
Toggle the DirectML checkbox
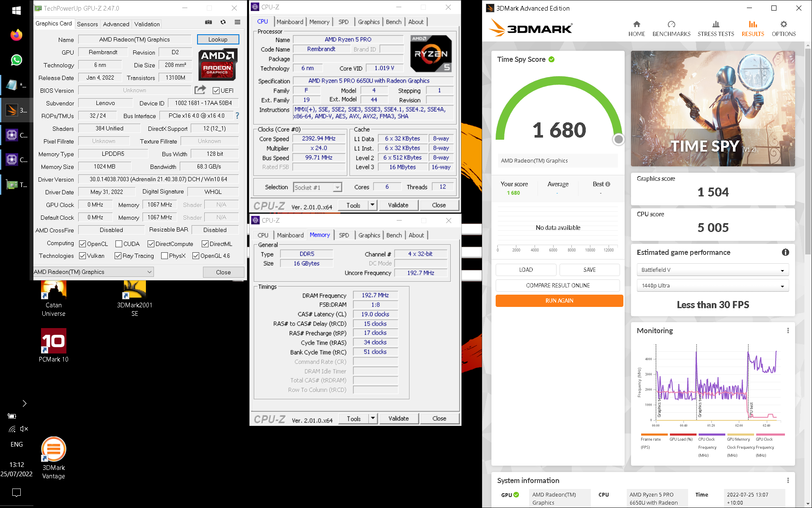click(x=205, y=244)
